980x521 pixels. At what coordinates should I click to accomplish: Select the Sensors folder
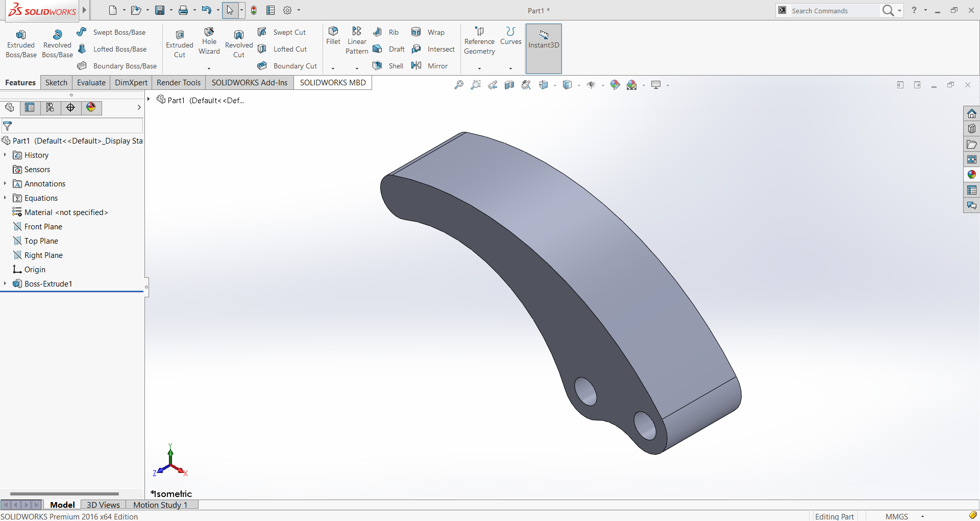(32, 169)
